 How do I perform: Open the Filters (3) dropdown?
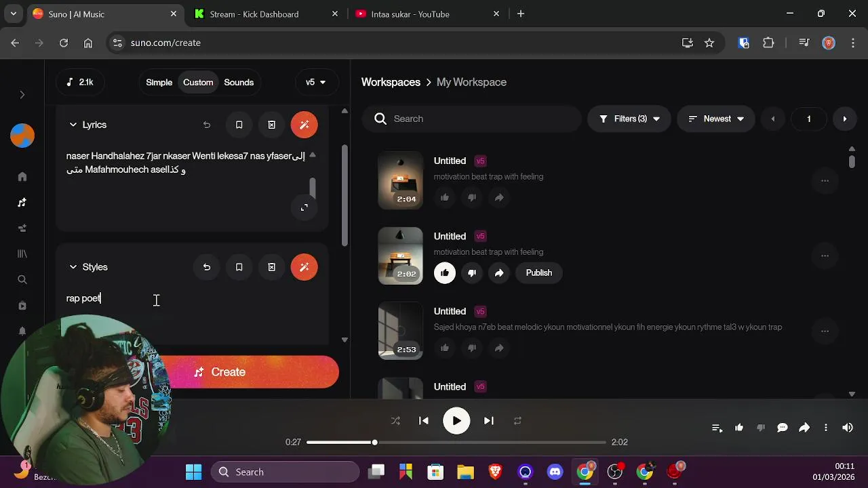point(629,119)
